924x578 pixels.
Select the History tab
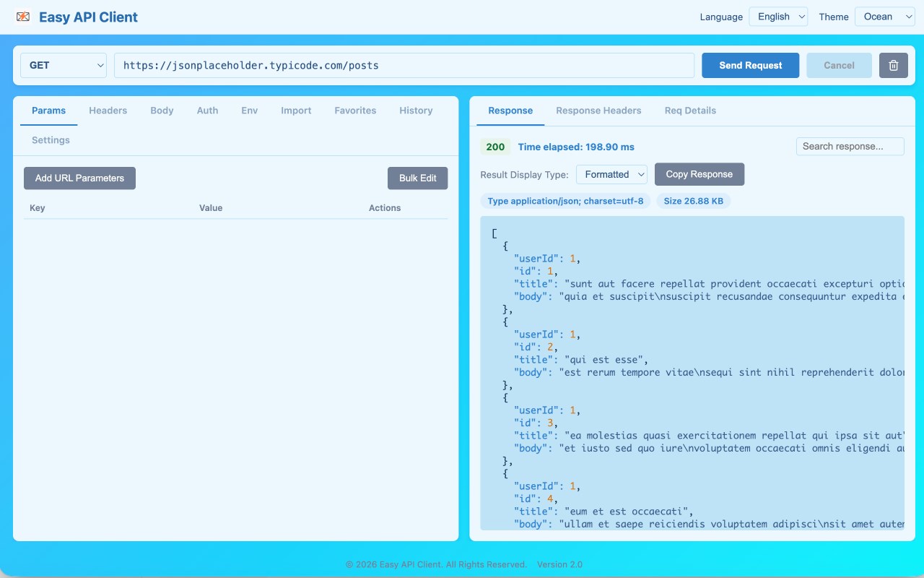(416, 111)
